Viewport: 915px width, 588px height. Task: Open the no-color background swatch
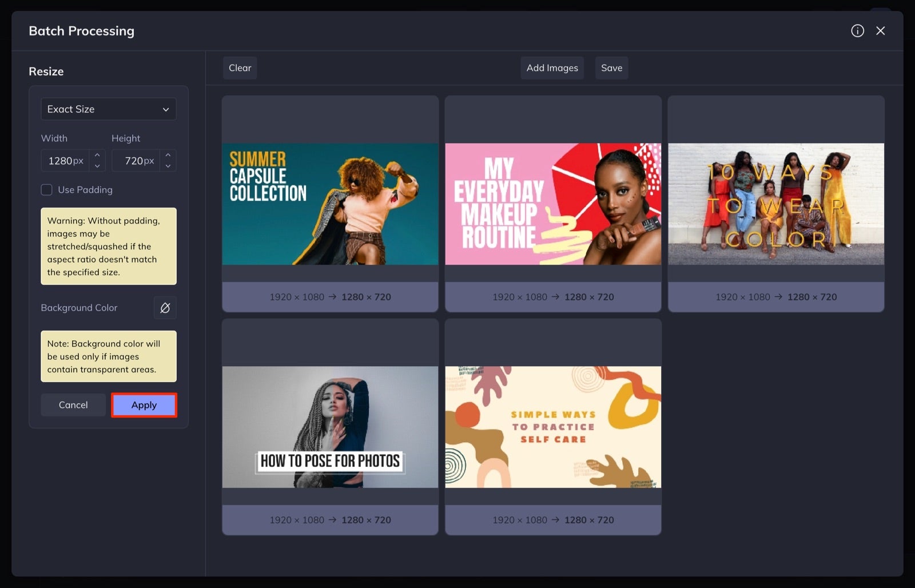point(165,308)
